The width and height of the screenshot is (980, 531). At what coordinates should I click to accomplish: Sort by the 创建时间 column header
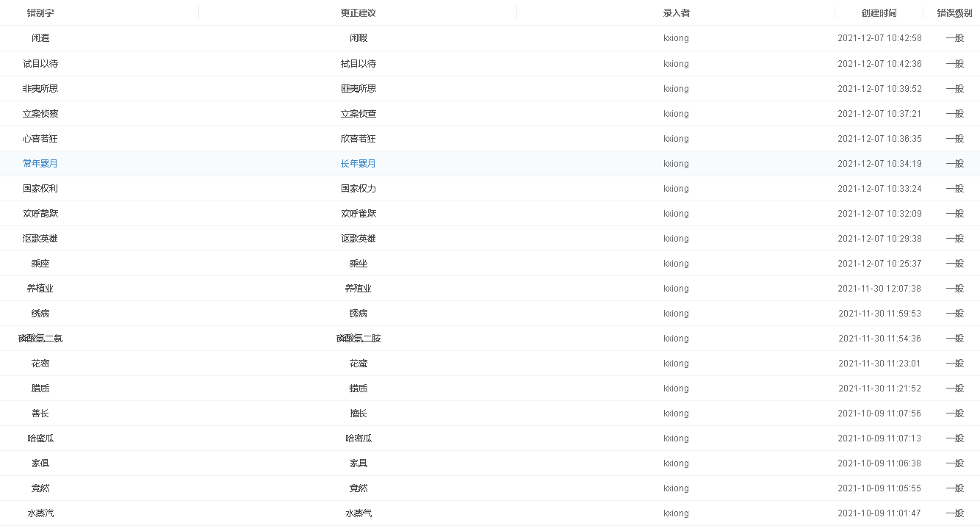point(879,12)
